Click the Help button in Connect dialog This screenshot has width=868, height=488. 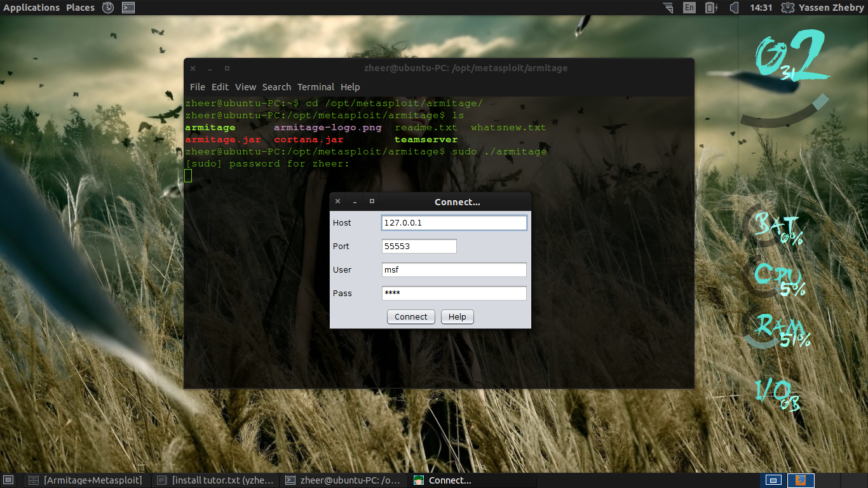click(x=458, y=317)
